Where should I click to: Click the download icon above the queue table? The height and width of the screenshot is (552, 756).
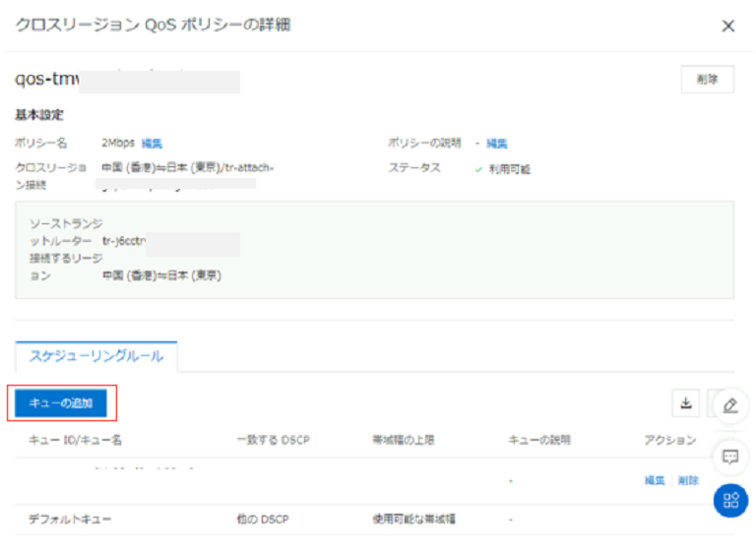[685, 402]
